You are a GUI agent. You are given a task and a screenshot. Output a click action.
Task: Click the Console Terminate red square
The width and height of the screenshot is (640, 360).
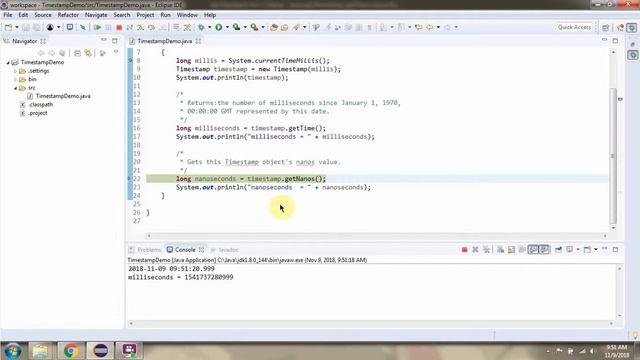(464, 250)
